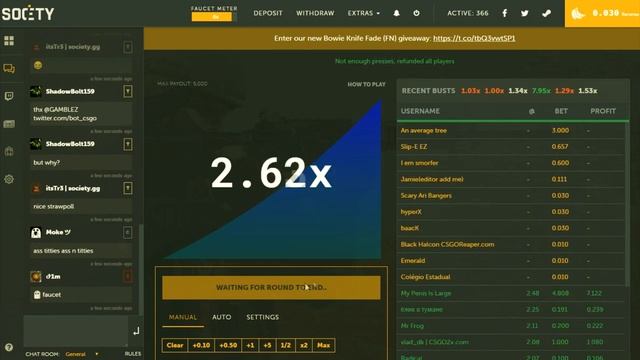The image size is (640, 360).
Task: Click the Society logo
Action: pyautogui.click(x=28, y=13)
